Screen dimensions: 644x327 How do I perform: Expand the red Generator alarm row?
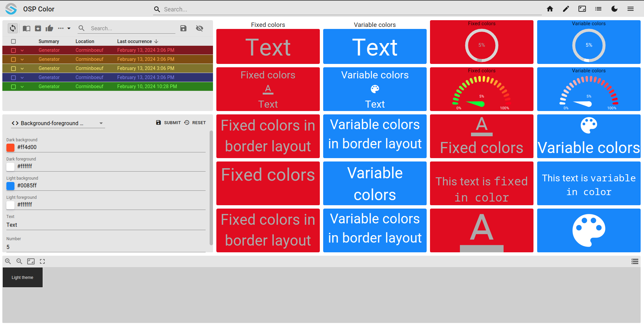(x=22, y=50)
